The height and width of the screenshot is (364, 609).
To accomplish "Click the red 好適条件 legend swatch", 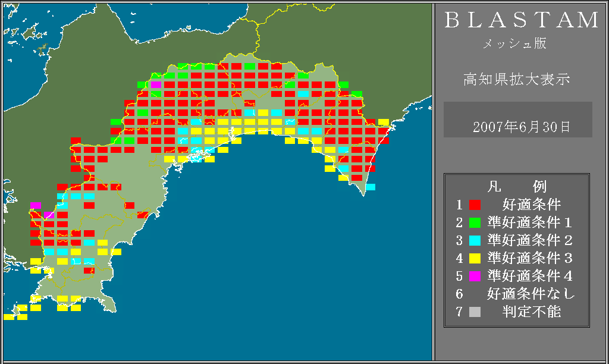I will point(475,205).
